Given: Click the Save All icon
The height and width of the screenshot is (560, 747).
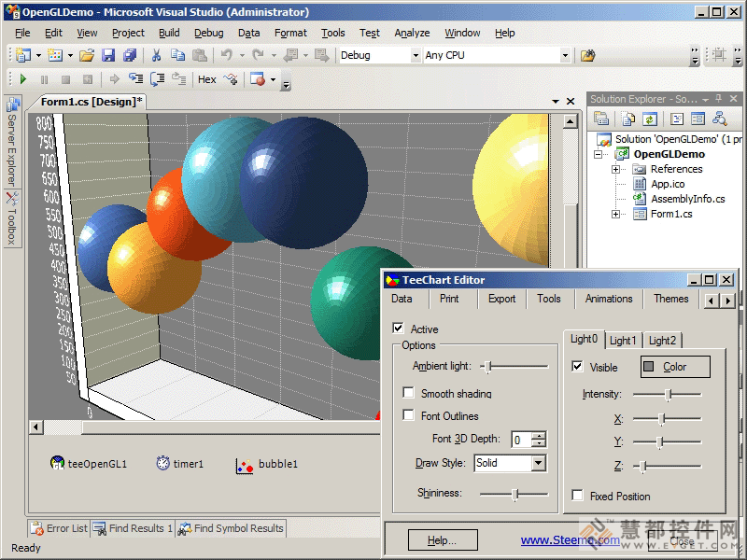Looking at the screenshot, I should pos(130,55).
